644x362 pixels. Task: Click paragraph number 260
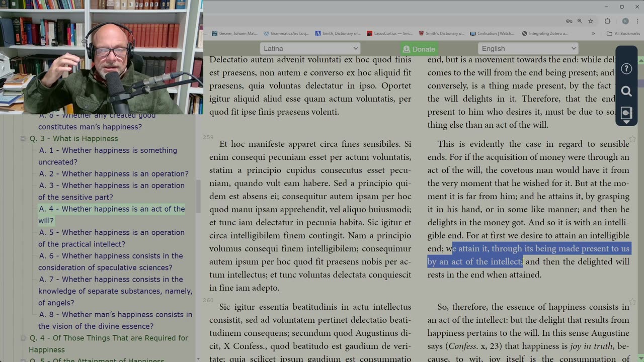208,300
